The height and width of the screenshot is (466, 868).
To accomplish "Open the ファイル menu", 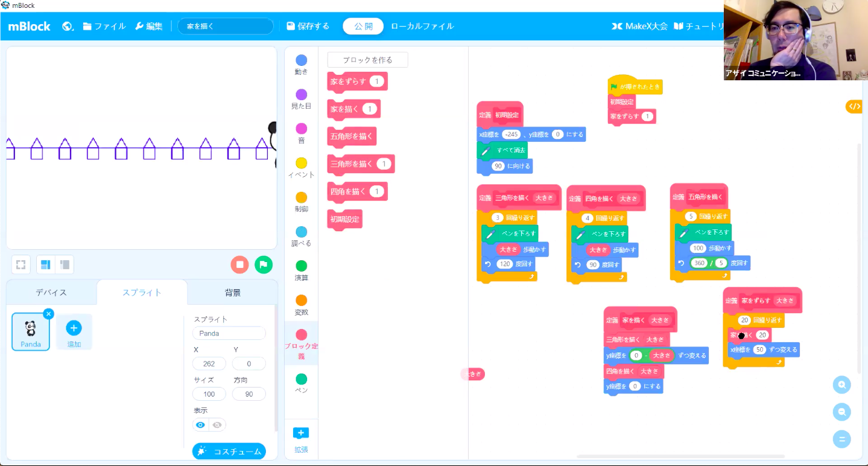I will pos(104,27).
